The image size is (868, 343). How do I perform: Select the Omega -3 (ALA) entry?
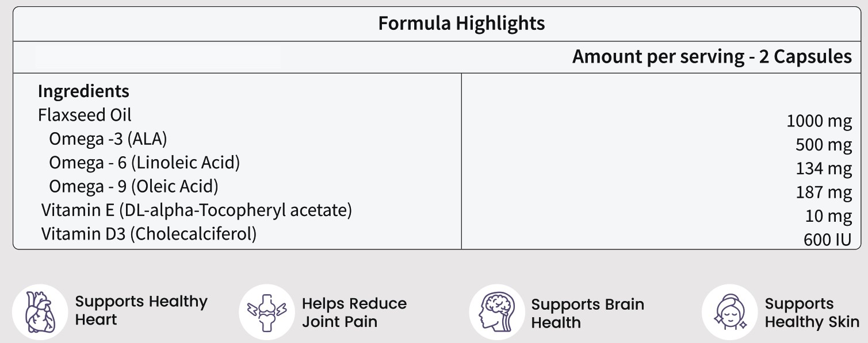[x=108, y=139]
